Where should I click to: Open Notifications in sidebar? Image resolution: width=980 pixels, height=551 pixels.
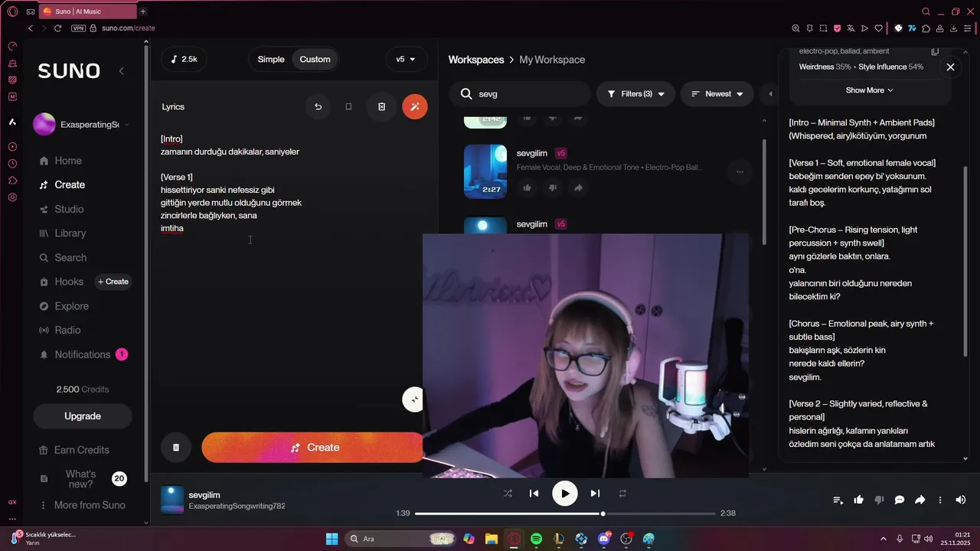(83, 354)
